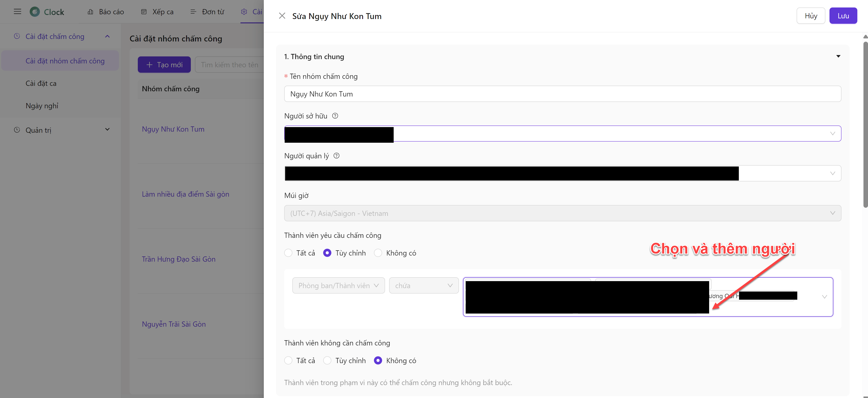Click the Tìm kiếm theo tên search box

point(230,65)
